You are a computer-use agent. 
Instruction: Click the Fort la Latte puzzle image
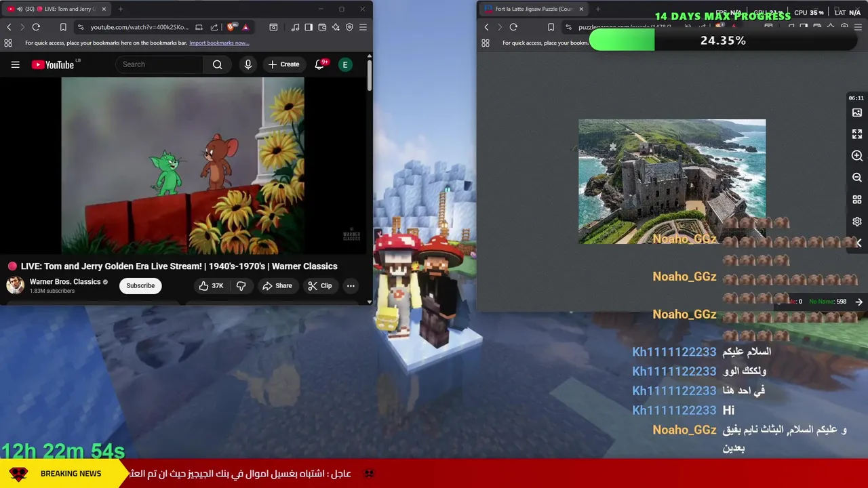(672, 182)
